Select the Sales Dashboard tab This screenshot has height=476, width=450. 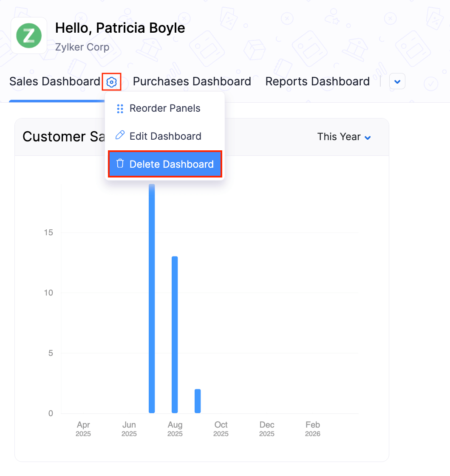click(x=54, y=82)
